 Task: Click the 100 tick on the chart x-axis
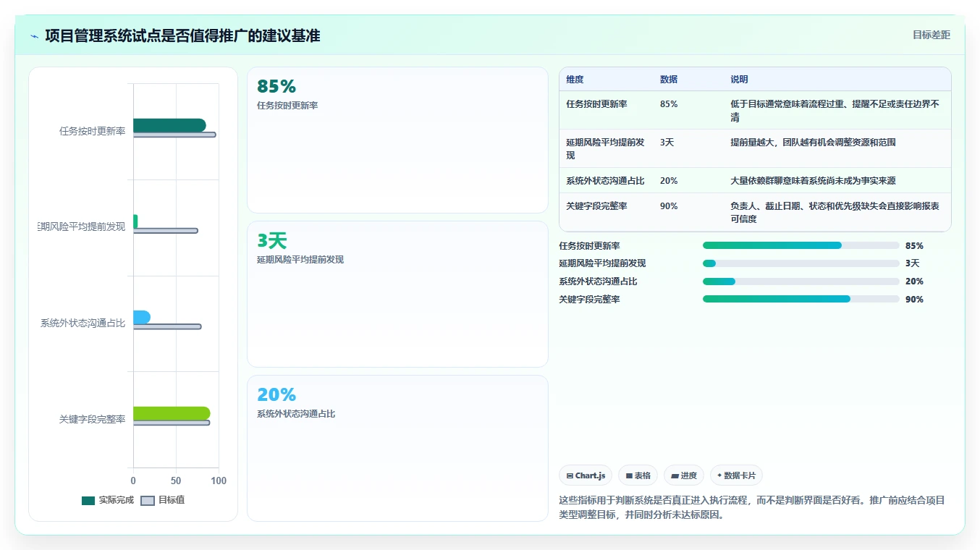click(x=219, y=481)
